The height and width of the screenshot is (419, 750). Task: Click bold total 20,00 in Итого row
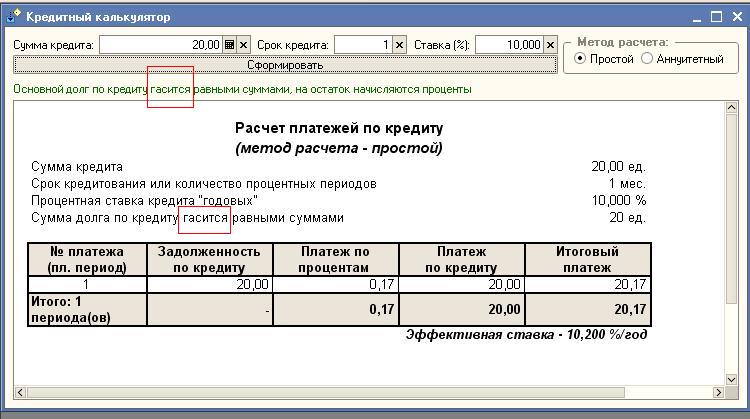point(462,309)
